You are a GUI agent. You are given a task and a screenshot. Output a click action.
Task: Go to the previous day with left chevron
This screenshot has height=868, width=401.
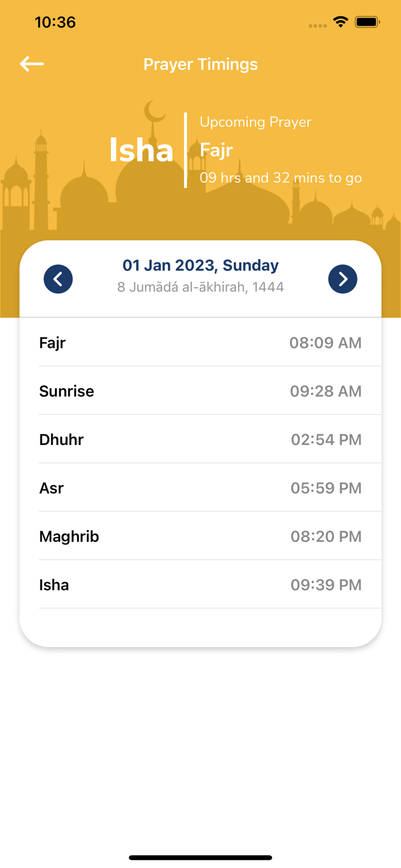coord(58,278)
